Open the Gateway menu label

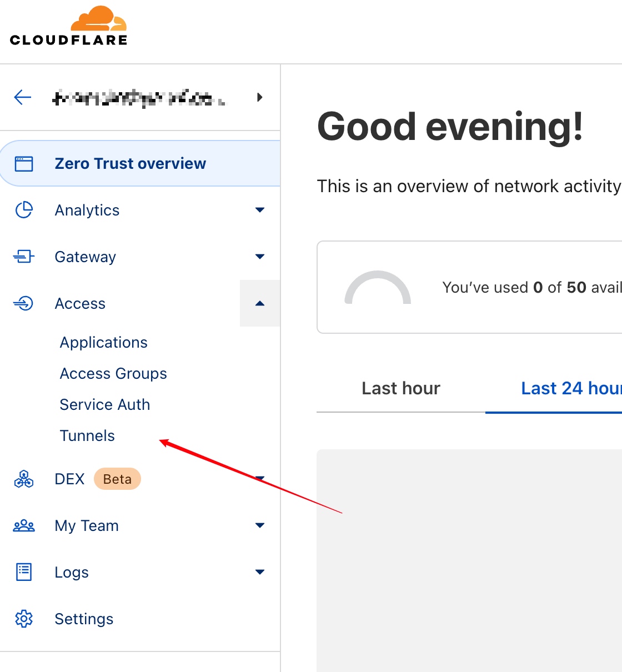click(x=86, y=257)
